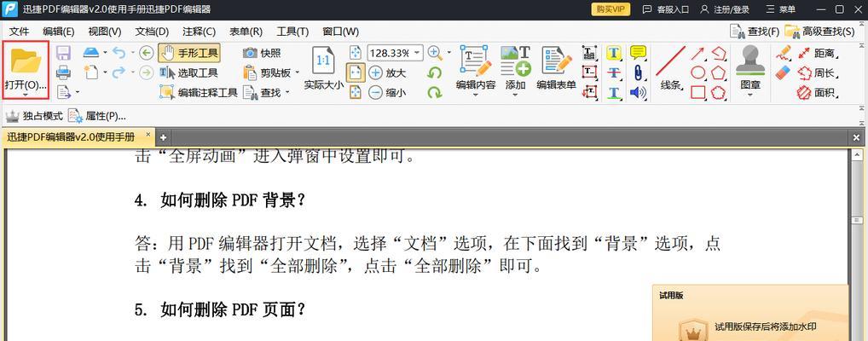Take a Snapshot (快照)
Viewport: 868px width, 341px height.
(262, 53)
